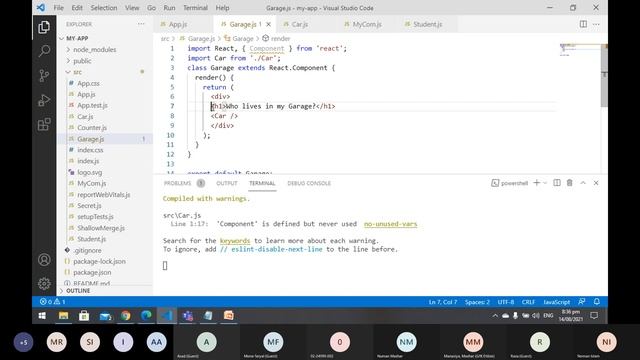Open Explorer panel ellipsis menu
Screen dimensions: 640x360
141,24
